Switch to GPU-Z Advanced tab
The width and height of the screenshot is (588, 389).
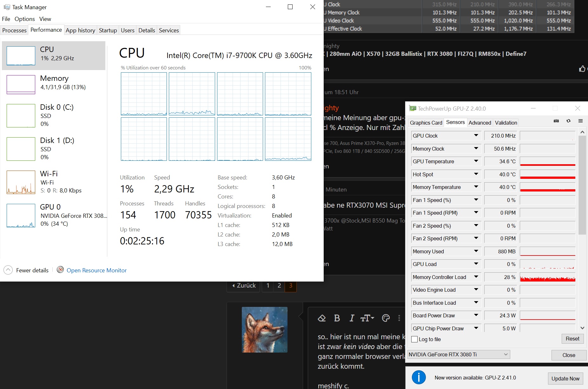pos(480,123)
